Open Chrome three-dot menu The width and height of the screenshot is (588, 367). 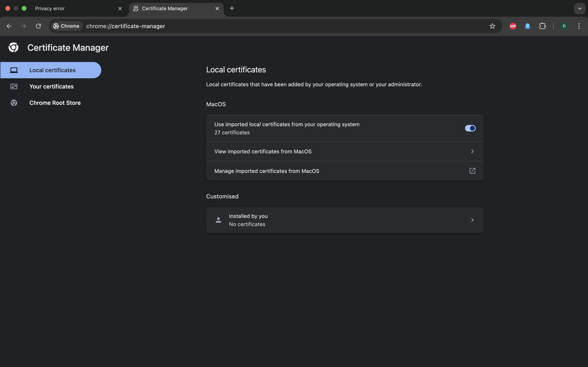click(x=579, y=26)
